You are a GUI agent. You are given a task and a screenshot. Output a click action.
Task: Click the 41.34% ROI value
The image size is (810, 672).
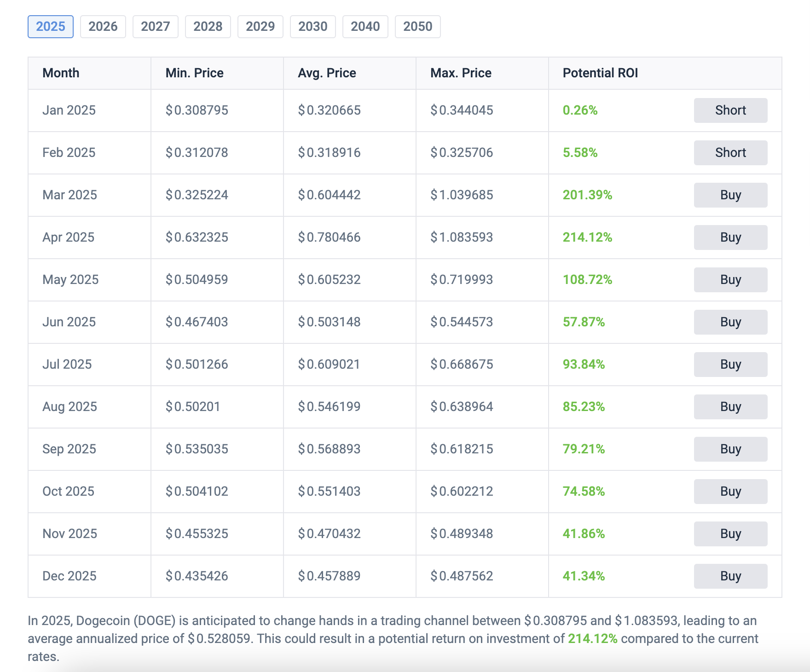[x=584, y=576]
